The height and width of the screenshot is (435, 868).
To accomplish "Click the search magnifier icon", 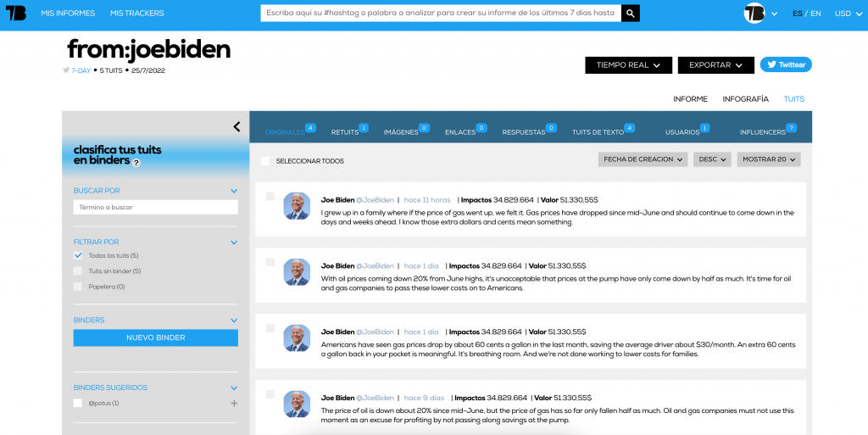I will point(630,14).
